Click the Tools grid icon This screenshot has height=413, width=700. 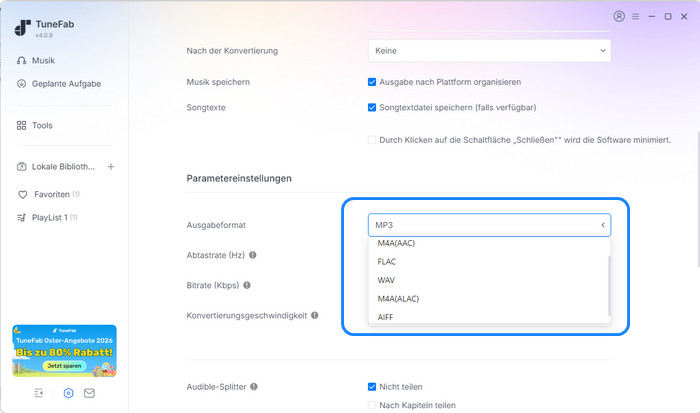tap(21, 125)
